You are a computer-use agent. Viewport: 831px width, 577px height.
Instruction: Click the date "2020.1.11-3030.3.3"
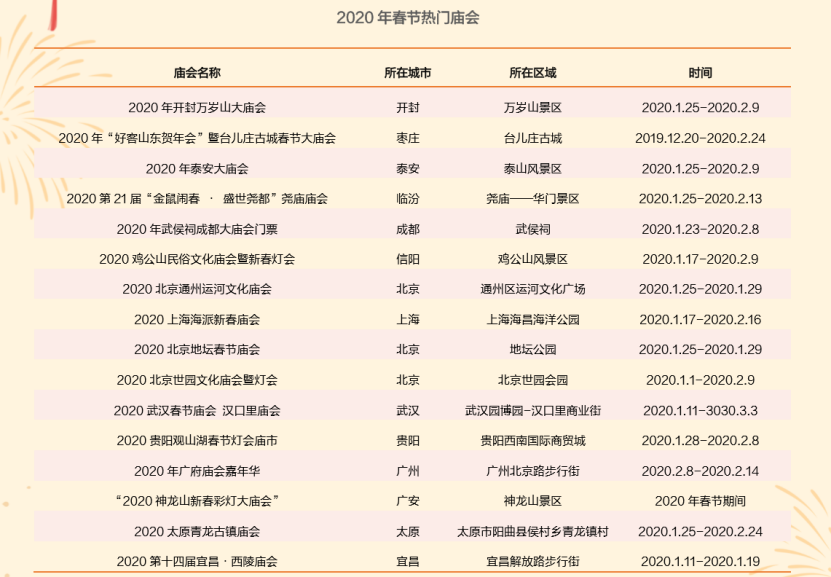click(x=700, y=410)
